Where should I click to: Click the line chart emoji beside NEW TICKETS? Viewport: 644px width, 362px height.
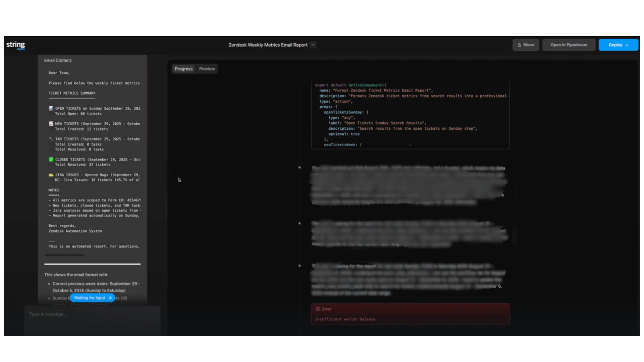[x=51, y=124]
